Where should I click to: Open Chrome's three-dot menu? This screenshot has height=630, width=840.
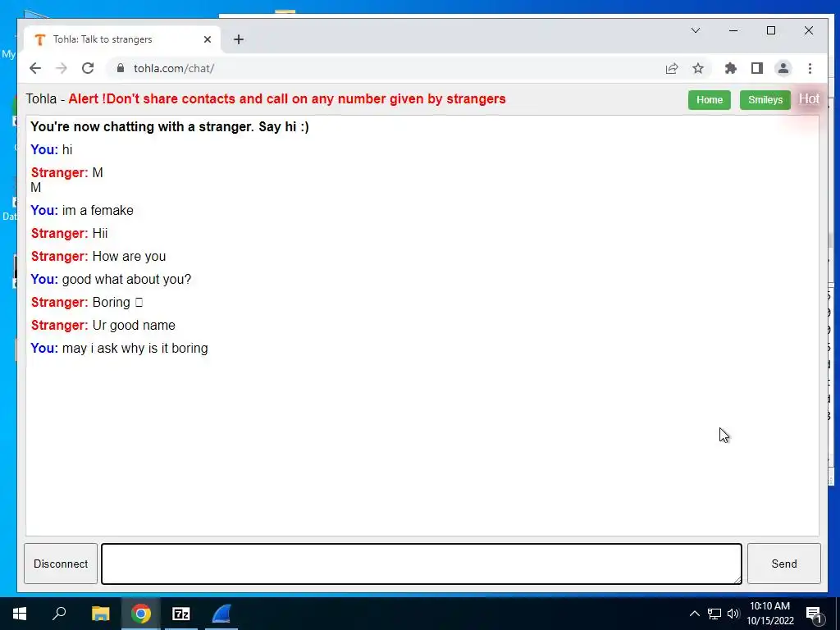click(x=810, y=68)
